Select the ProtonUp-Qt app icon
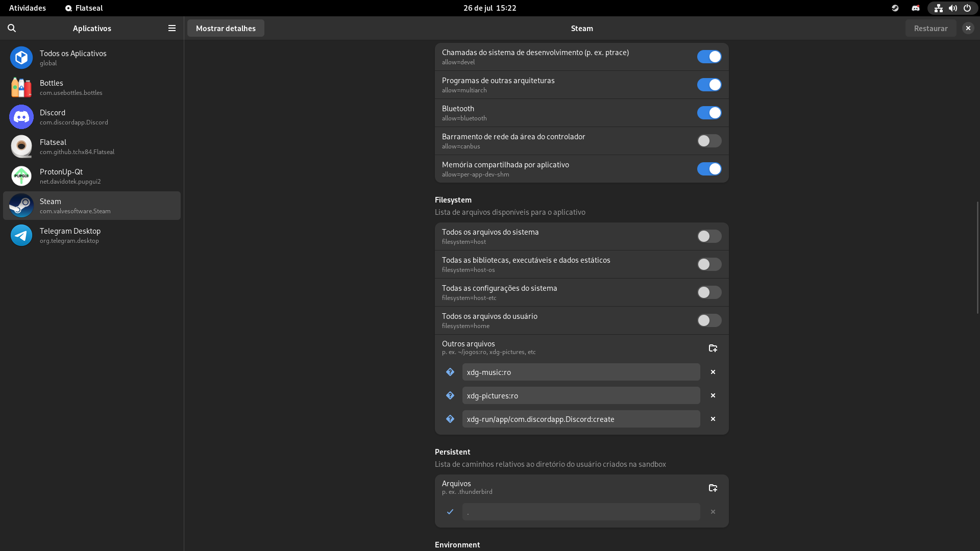 [21, 176]
